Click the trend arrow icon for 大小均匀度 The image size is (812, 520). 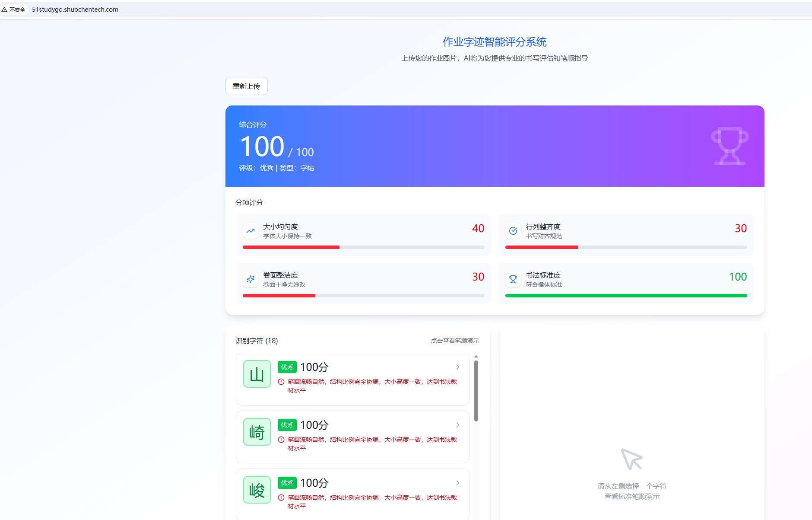[x=251, y=231]
